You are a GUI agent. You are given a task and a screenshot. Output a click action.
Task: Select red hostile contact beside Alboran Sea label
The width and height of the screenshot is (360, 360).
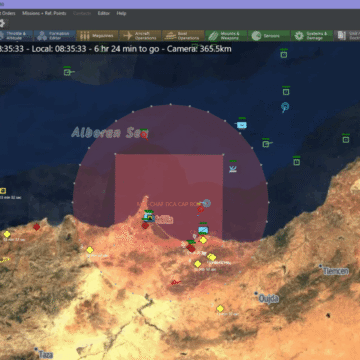tap(144, 135)
